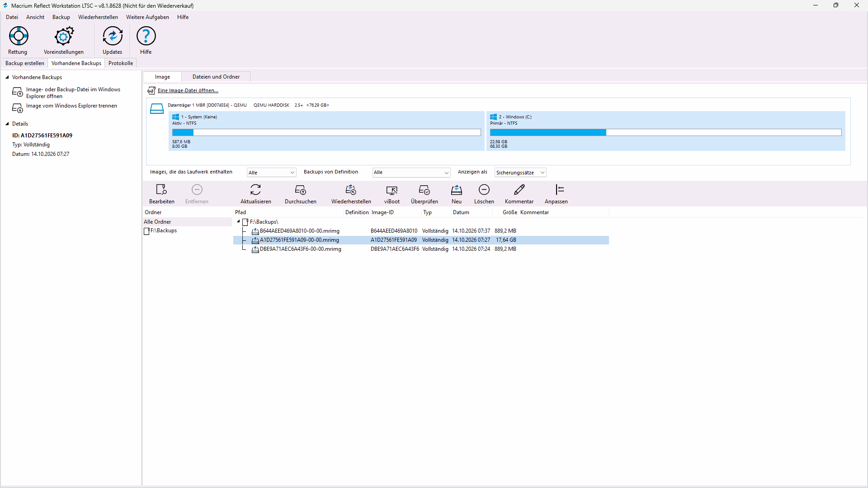This screenshot has width=868, height=488.
Task: Browse image with Durchsuchen
Action: pos(301,189)
